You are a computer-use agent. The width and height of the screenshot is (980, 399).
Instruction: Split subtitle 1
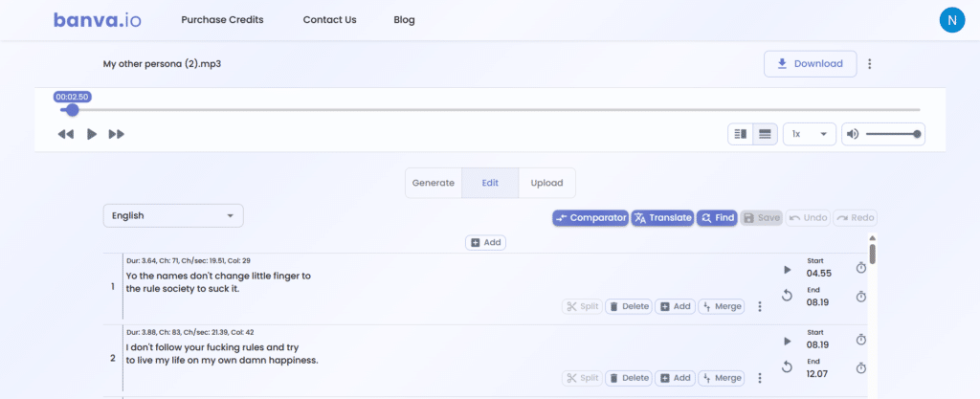583,306
